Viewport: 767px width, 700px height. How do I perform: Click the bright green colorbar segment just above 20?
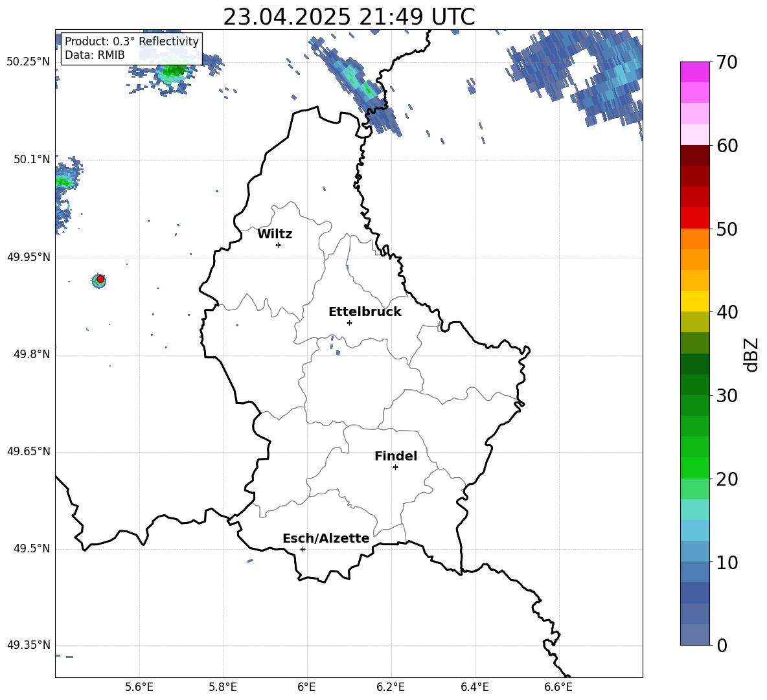694,468
